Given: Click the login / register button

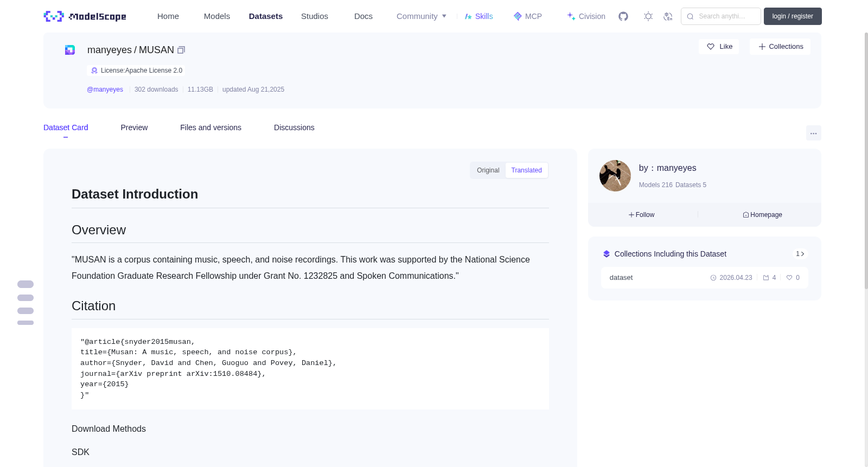Looking at the screenshot, I should coord(793,16).
